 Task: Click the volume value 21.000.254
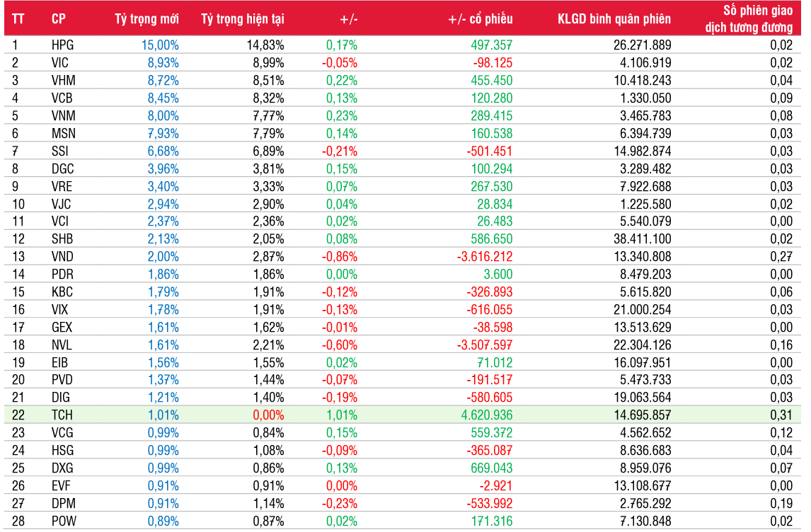point(643,310)
